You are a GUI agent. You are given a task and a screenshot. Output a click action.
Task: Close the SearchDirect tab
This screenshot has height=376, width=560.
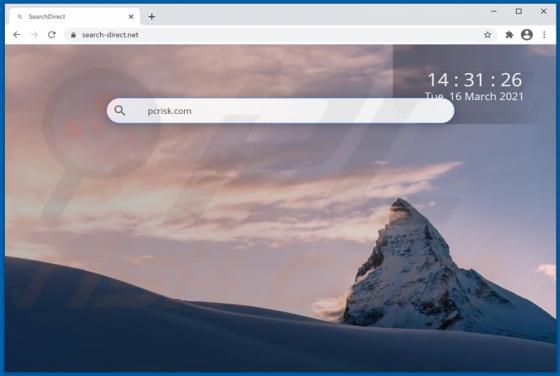(131, 16)
